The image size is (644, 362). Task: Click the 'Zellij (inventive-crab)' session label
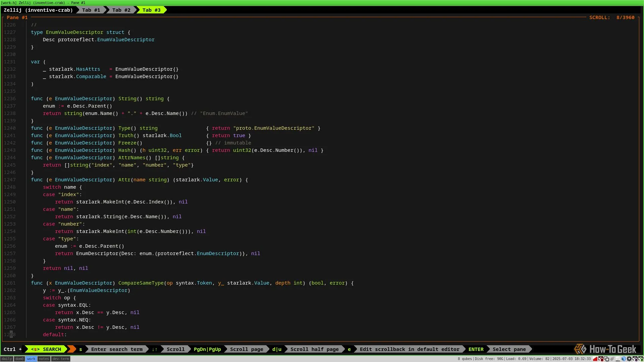(38, 10)
